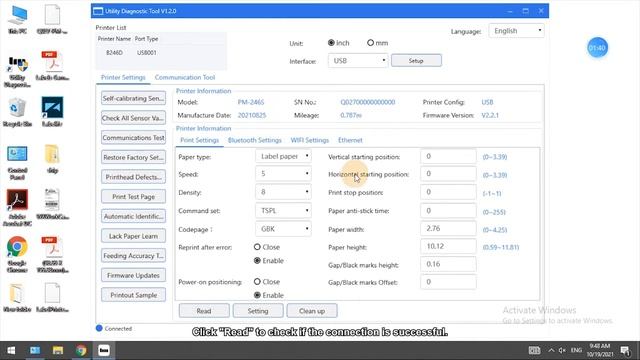The image size is (640, 360).
Task: Click the Vertical starting position field
Action: pos(448,156)
